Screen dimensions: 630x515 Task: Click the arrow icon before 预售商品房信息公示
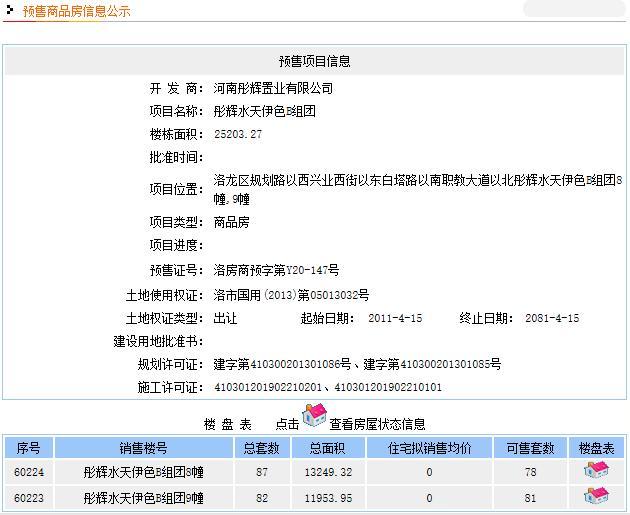click(x=10, y=10)
